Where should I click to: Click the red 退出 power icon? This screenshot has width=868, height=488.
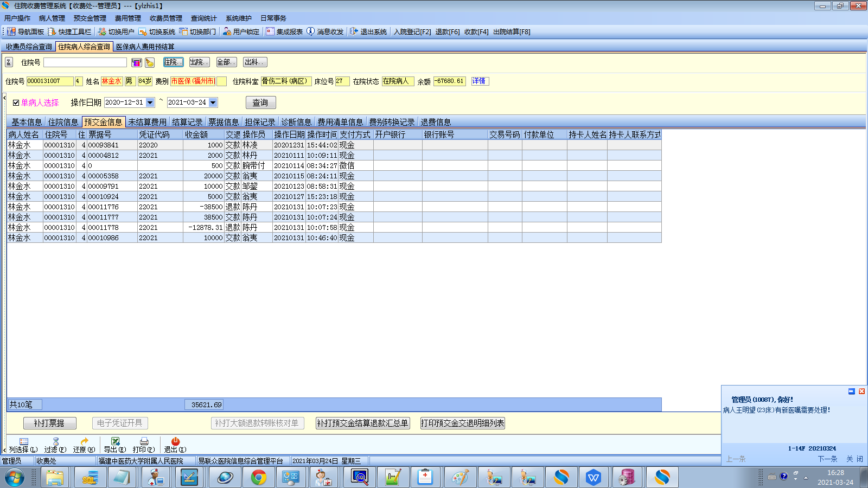pyautogui.click(x=175, y=441)
